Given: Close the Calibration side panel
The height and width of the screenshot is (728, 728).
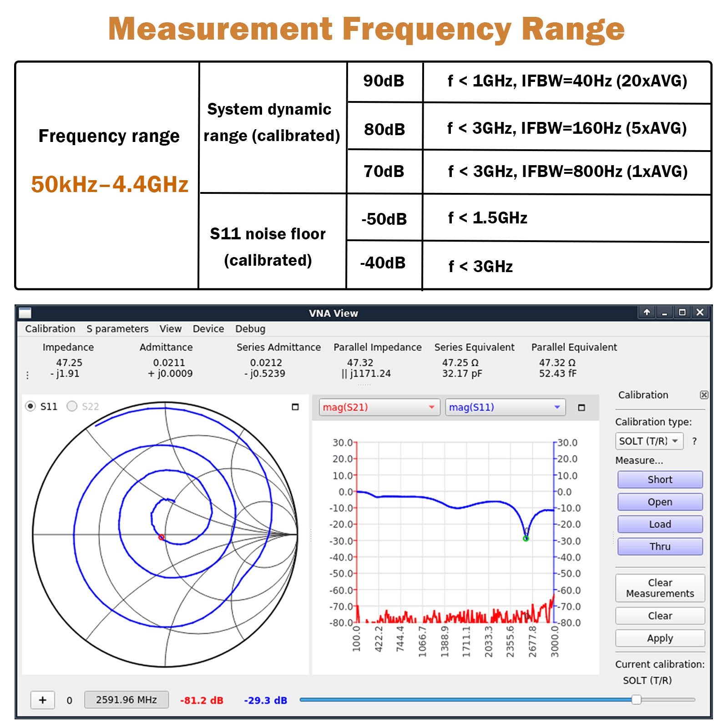Looking at the screenshot, I should 703,395.
